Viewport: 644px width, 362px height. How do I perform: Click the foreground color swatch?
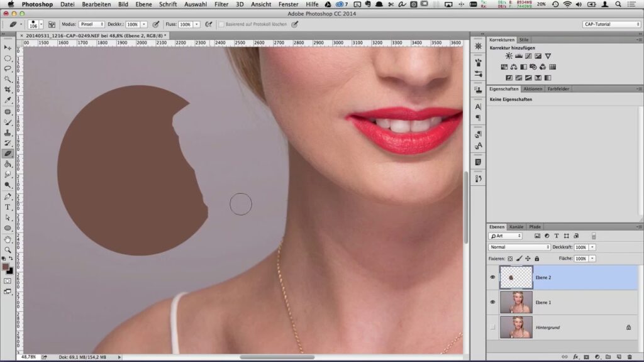coord(6,267)
